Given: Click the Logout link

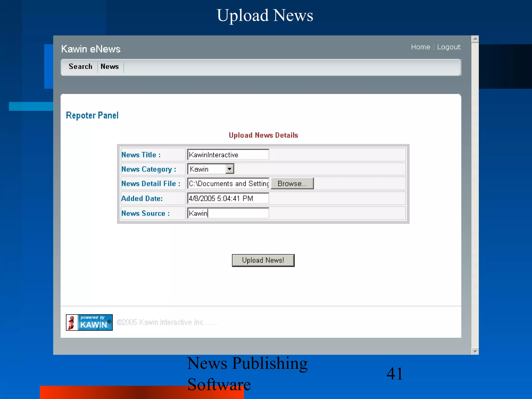Looking at the screenshot, I should pos(449,47).
